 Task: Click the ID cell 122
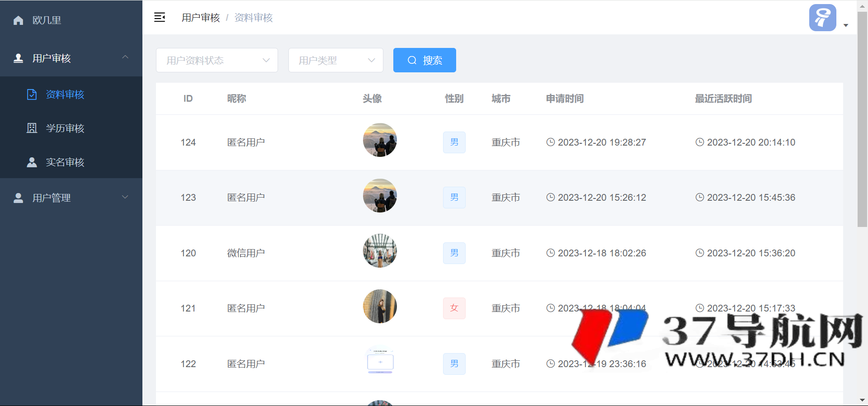[188, 364]
